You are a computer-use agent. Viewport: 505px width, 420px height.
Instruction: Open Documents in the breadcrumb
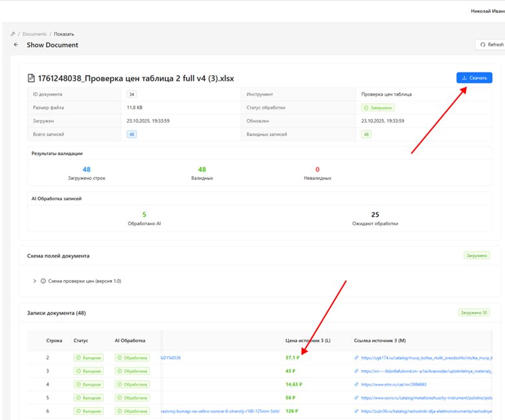[34, 34]
